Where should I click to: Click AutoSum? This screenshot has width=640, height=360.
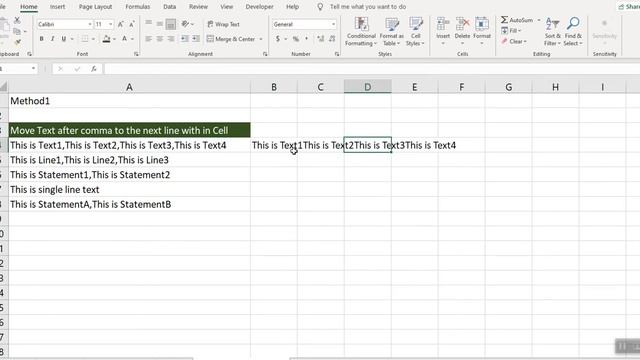click(517, 20)
